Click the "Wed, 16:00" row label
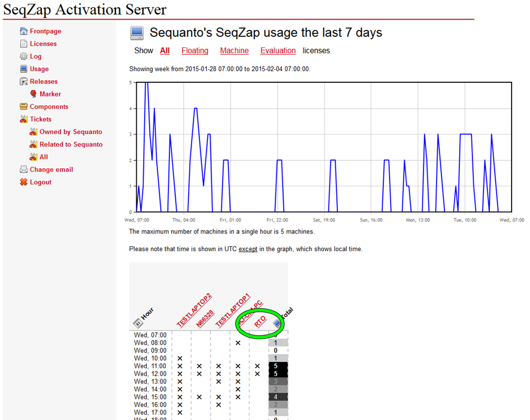This screenshot has height=420, width=530. tap(150, 405)
